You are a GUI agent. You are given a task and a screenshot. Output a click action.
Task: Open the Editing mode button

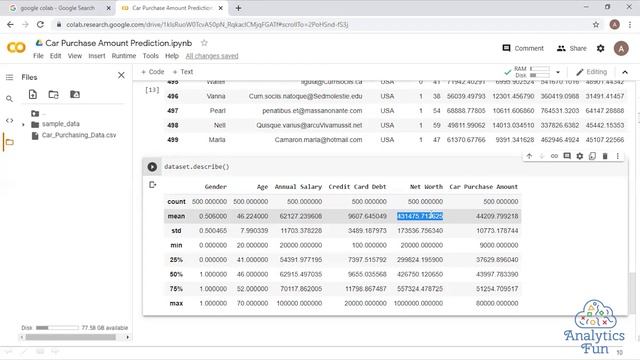[x=591, y=72]
